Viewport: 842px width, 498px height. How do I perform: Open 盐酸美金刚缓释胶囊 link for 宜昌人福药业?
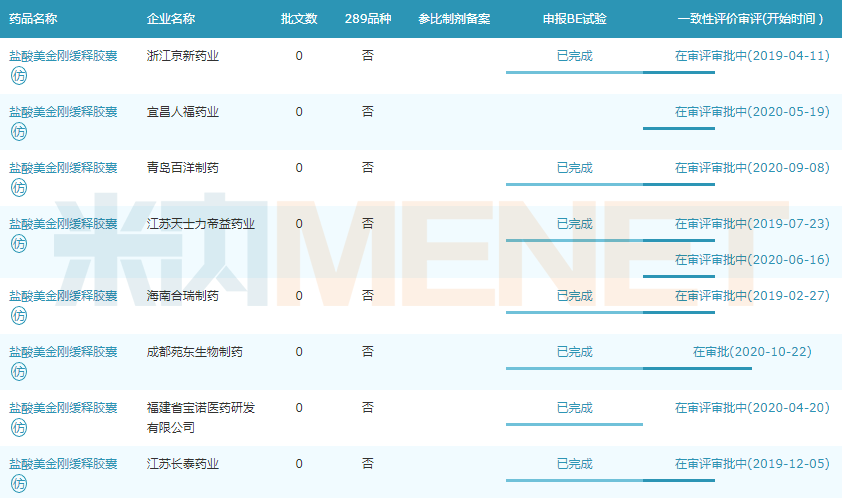coord(63,112)
